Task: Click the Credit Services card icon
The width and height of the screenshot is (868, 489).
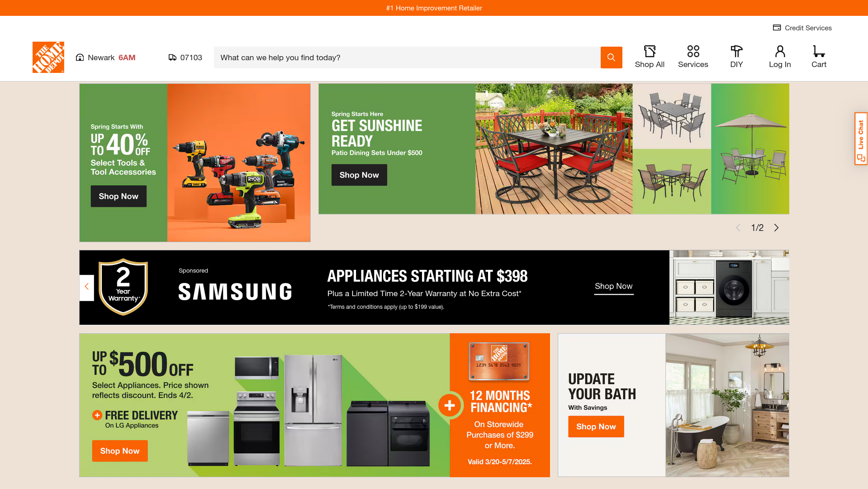Action: pos(777,28)
